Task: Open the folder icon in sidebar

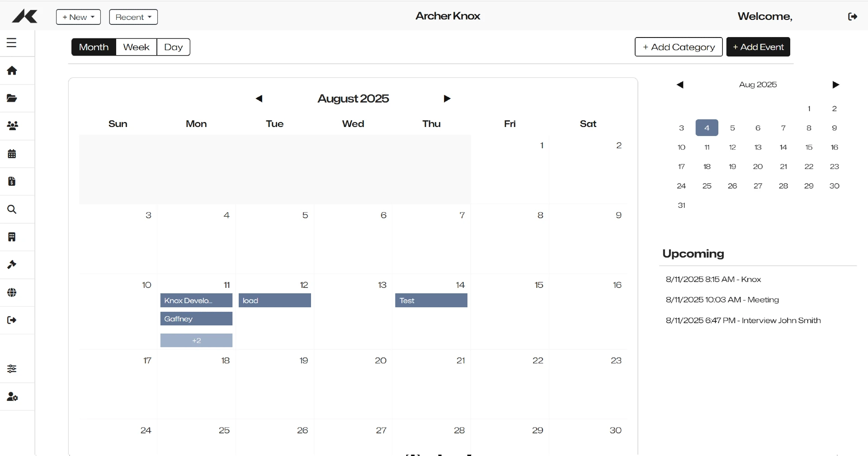Action: (x=12, y=99)
